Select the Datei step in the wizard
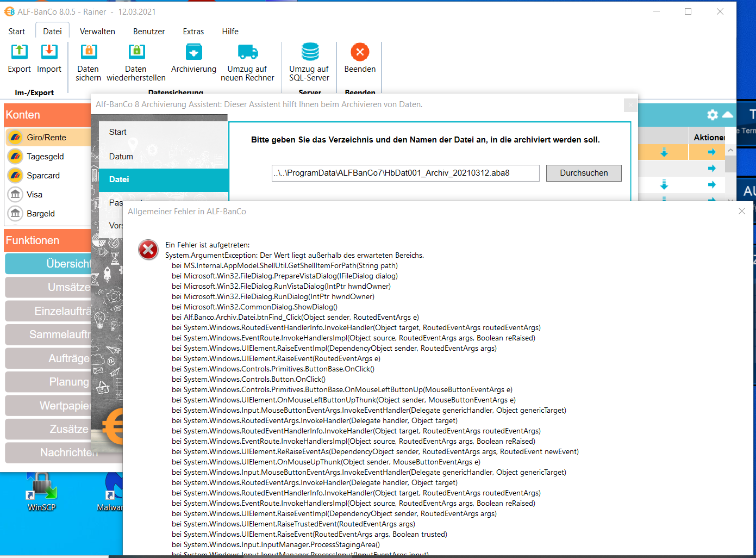The image size is (756, 558). point(163,179)
